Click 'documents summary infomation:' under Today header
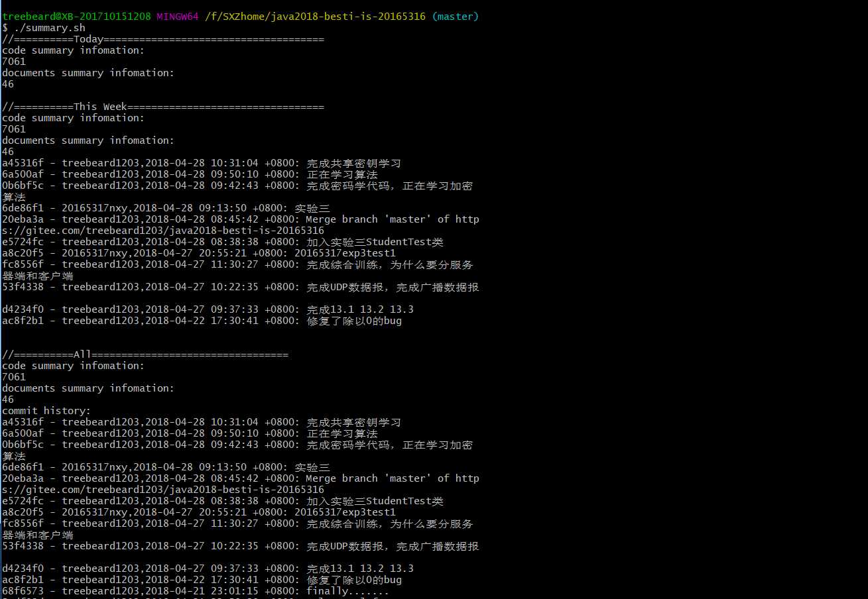 point(88,73)
